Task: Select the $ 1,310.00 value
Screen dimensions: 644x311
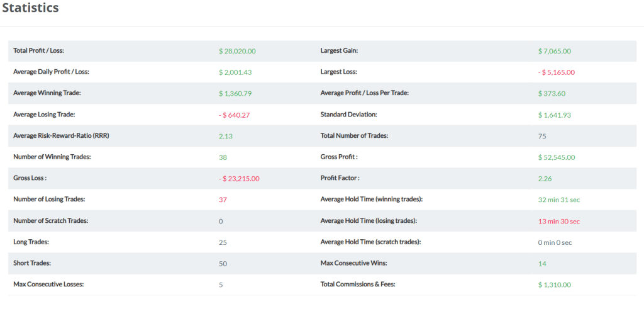Action: point(555,285)
